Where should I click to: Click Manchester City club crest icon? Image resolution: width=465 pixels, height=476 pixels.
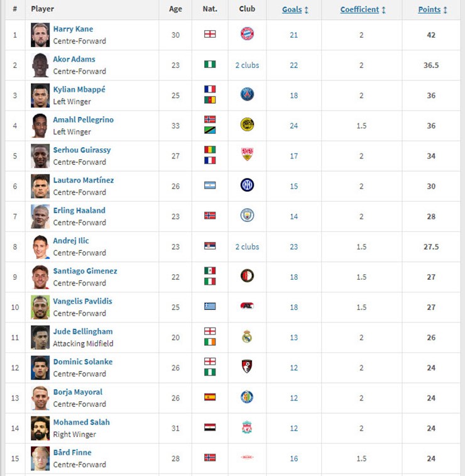coord(247,216)
